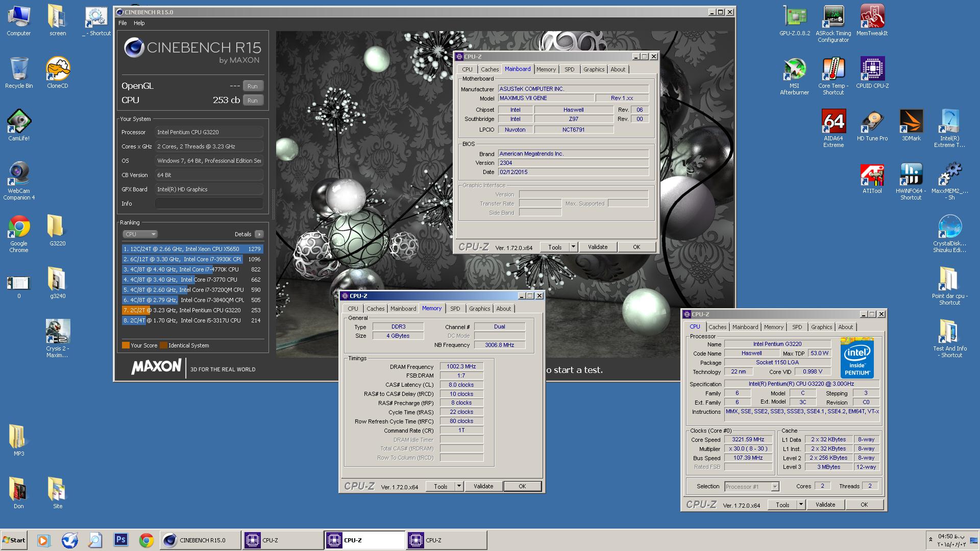Screen dimensions: 980x551
Task: Launch Google Chrome desktop icon
Action: pos(19,234)
